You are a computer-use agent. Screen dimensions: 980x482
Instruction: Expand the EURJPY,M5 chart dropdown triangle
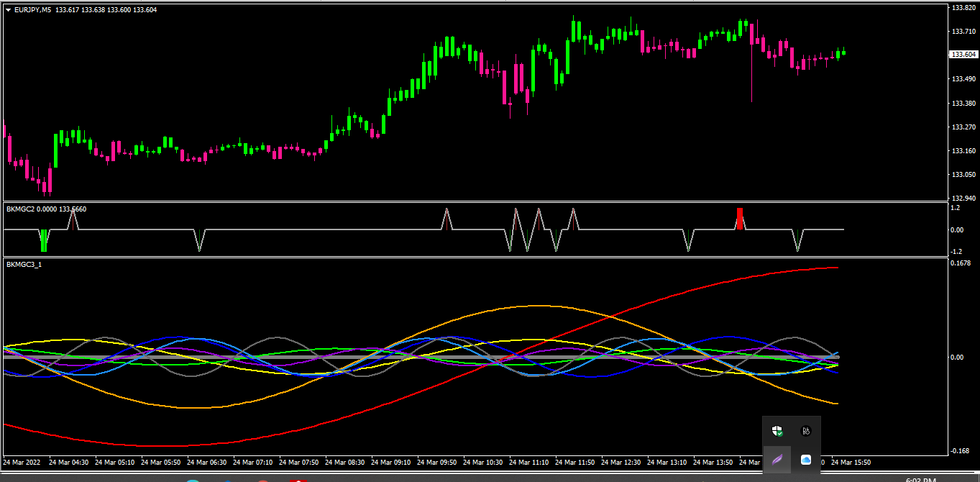point(8,9)
